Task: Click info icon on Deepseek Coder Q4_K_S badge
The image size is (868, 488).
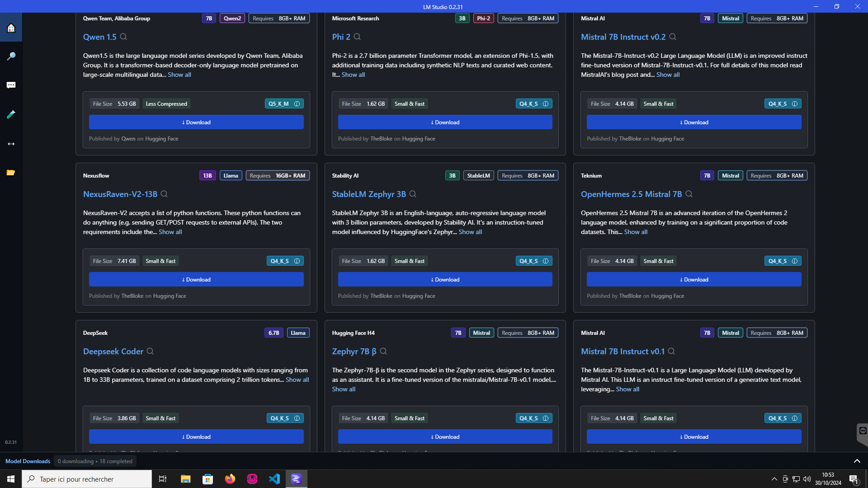Action: pyautogui.click(x=297, y=418)
